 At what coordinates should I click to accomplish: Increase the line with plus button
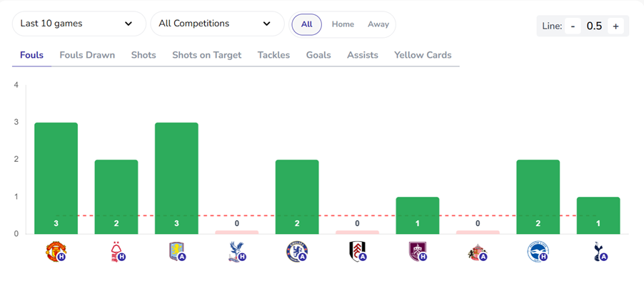(x=615, y=26)
